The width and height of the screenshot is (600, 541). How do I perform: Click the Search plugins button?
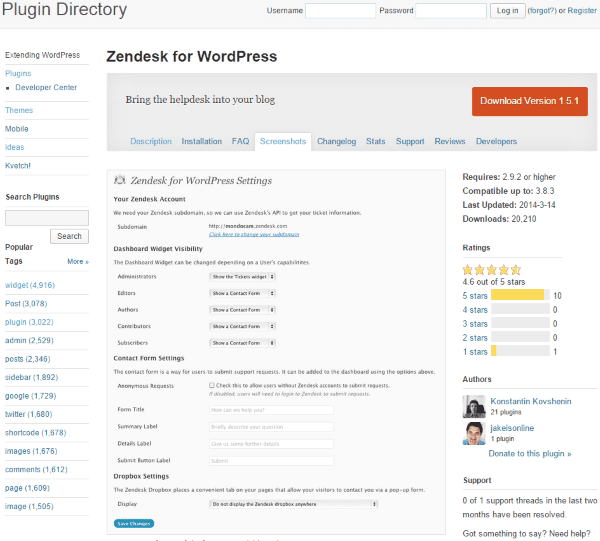point(69,236)
